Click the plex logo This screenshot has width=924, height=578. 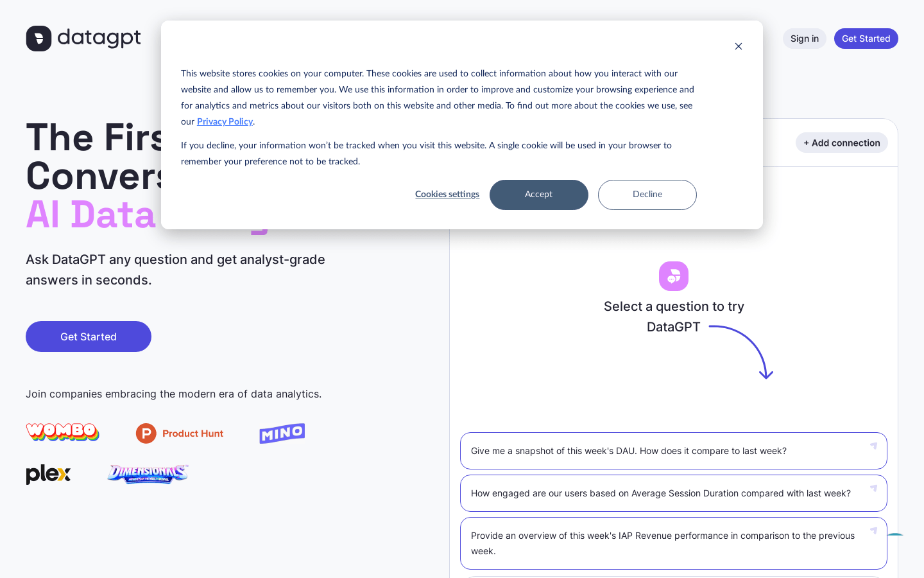pyautogui.click(x=48, y=475)
